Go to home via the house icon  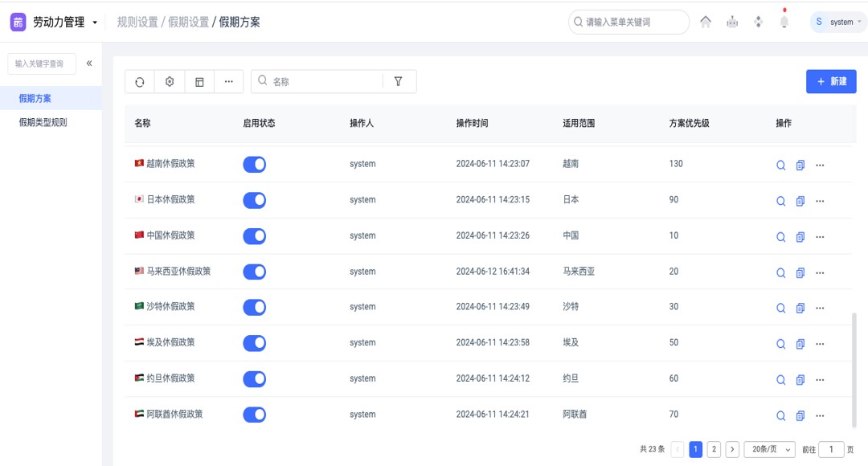[706, 22]
